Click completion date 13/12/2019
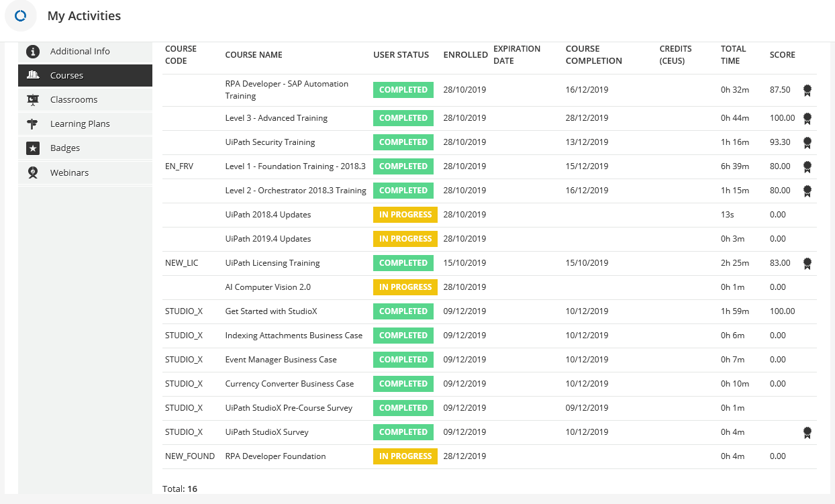835x504 pixels. point(587,142)
